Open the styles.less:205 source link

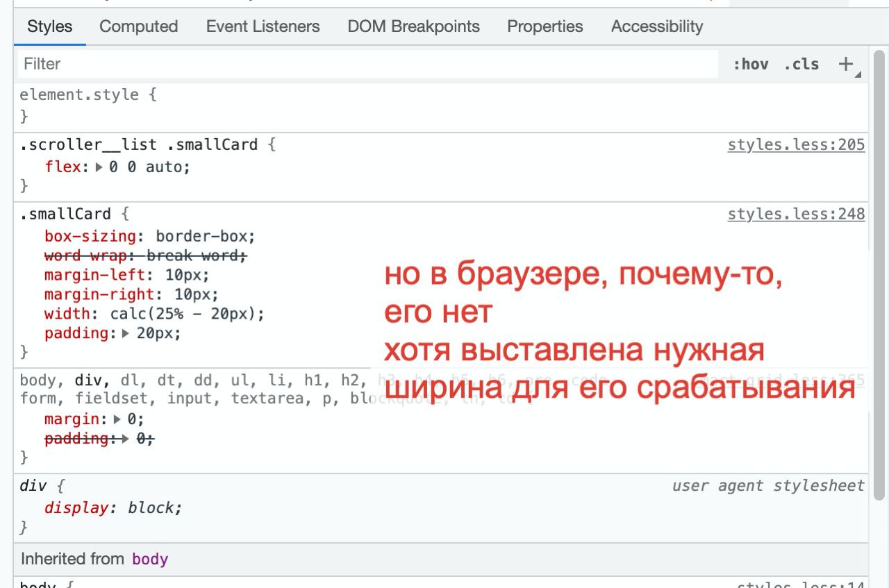tap(796, 145)
